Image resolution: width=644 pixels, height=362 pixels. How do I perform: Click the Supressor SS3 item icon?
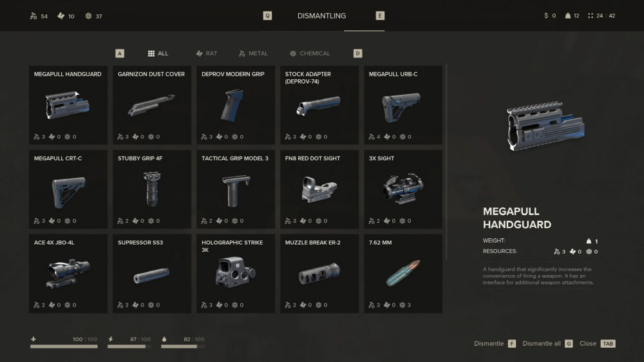(151, 274)
